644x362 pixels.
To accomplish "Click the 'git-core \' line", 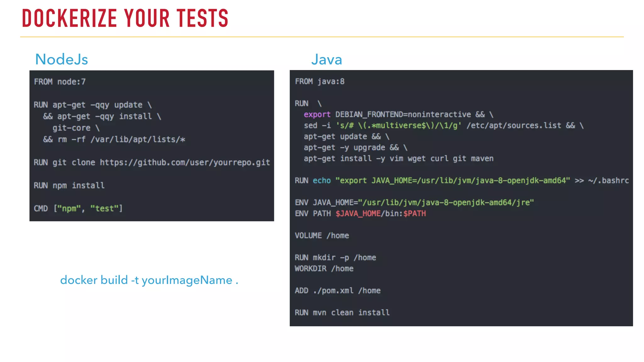I will (x=76, y=128).
